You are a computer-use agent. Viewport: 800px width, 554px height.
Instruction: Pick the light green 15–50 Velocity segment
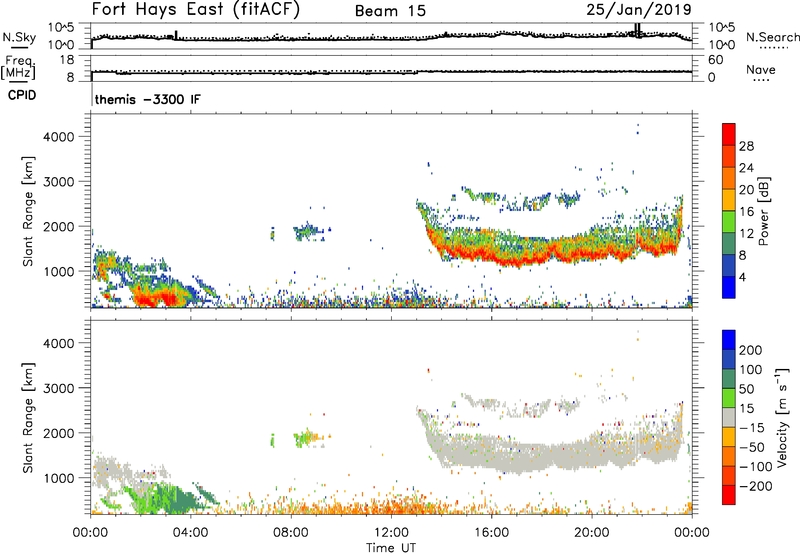[729, 398]
